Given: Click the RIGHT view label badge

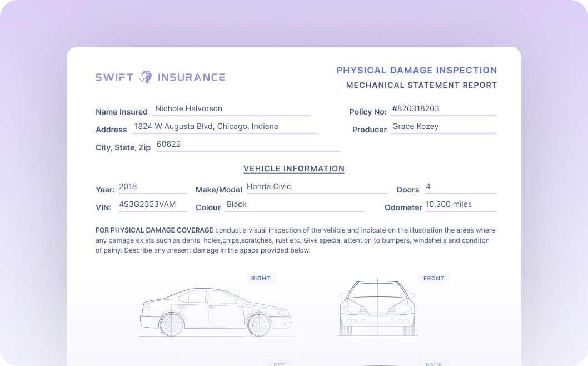Looking at the screenshot, I should 261,278.
